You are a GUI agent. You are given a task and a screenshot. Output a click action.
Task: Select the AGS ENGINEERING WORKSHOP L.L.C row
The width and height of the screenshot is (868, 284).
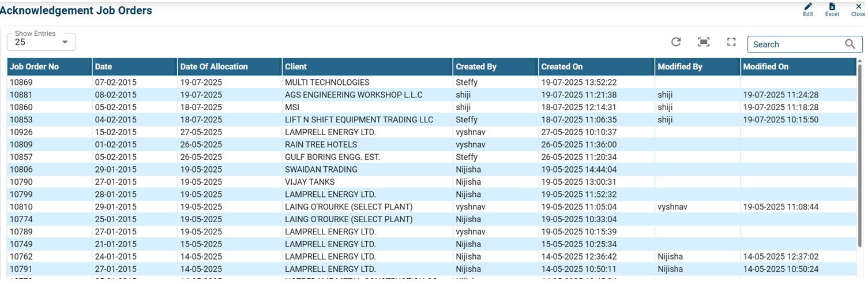pos(354,95)
